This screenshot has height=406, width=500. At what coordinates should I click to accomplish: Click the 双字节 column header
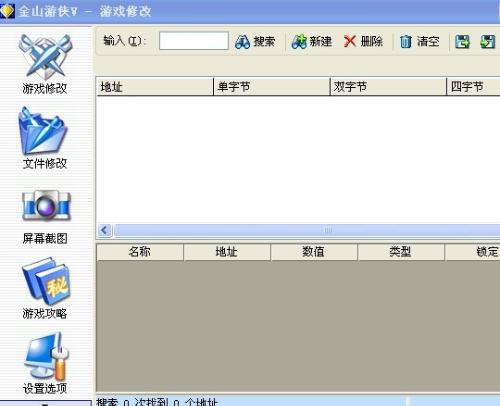[388, 87]
